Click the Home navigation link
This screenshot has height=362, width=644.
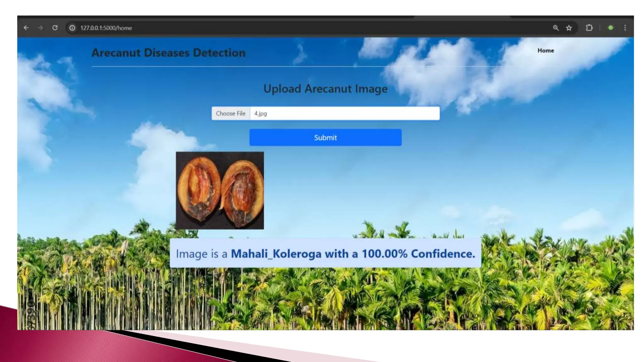point(546,51)
